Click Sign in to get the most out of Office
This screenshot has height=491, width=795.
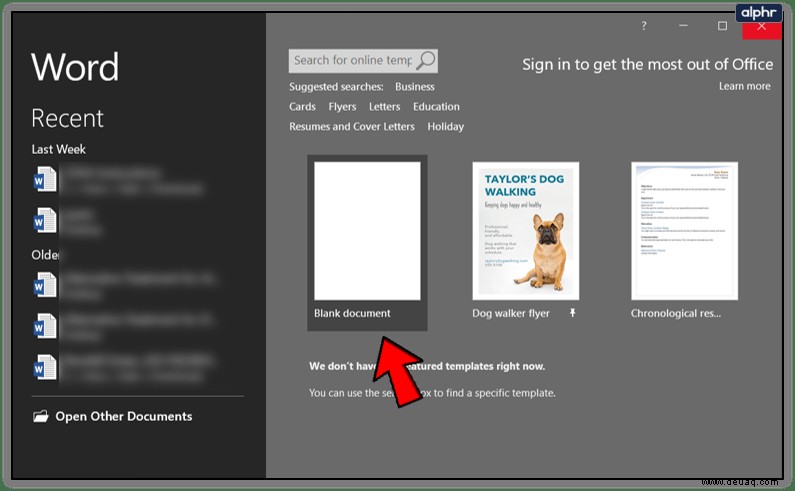tap(647, 64)
